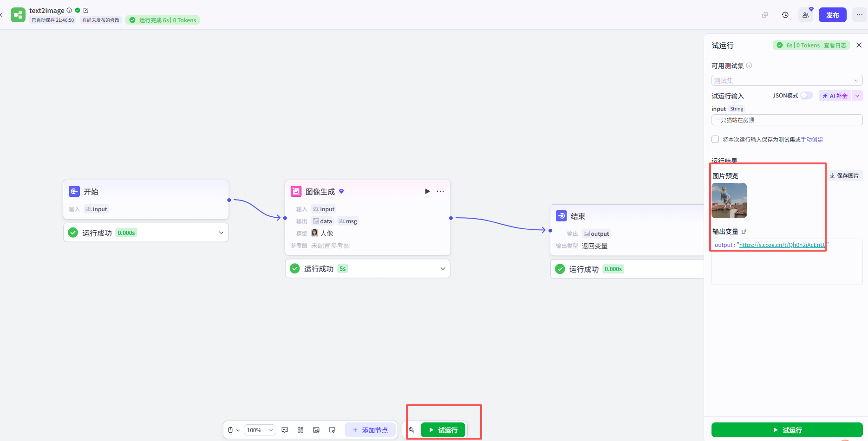Expand the 图像生成 node 运行成功 result

(443, 269)
